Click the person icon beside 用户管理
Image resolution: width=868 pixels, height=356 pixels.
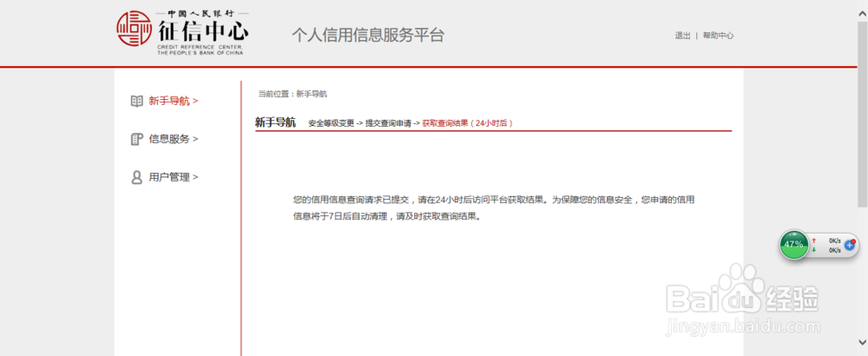pos(136,177)
